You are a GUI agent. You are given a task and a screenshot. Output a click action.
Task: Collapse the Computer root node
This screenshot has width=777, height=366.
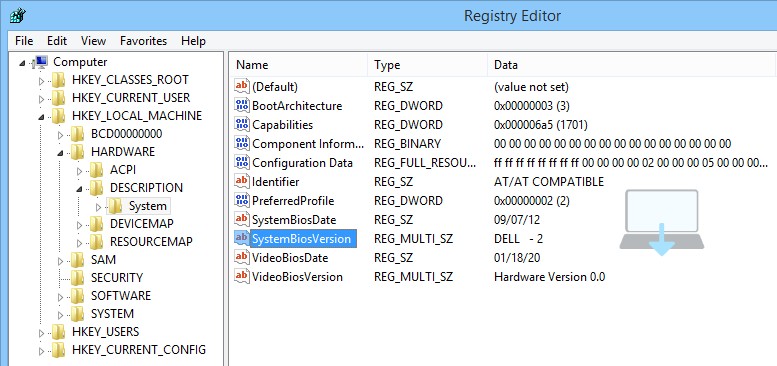(x=22, y=63)
